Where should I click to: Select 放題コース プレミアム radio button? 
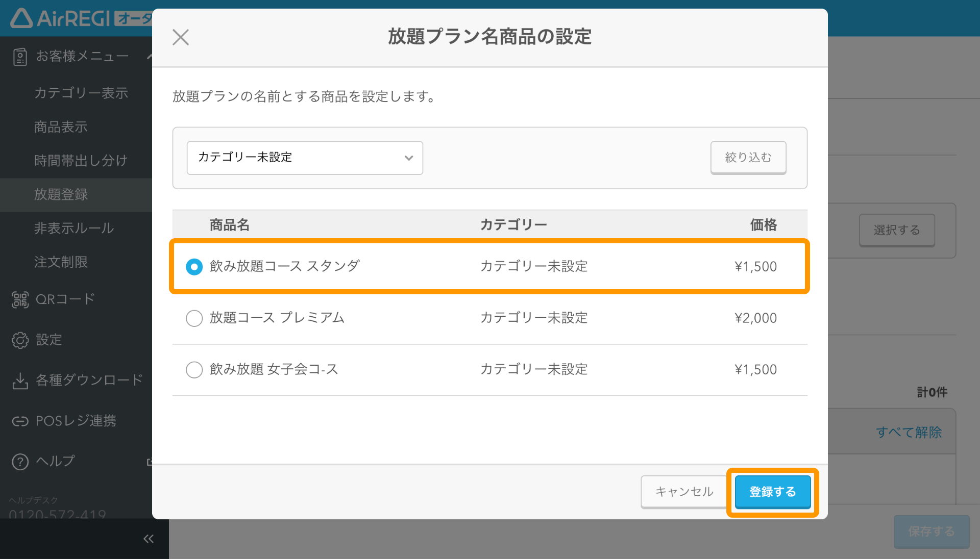(194, 318)
